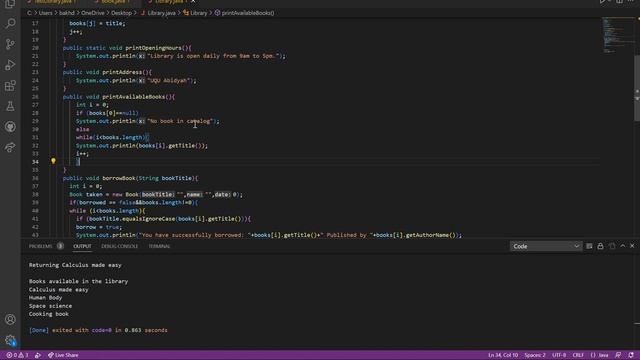Open the Code output channel dropdown
640x360 pixels.
click(x=546, y=246)
